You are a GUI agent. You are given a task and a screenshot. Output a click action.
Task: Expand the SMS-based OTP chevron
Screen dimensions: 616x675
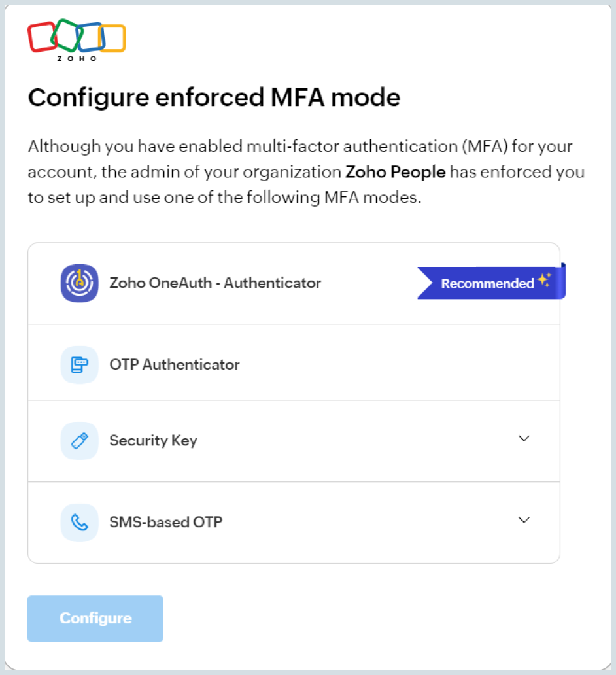point(523,521)
